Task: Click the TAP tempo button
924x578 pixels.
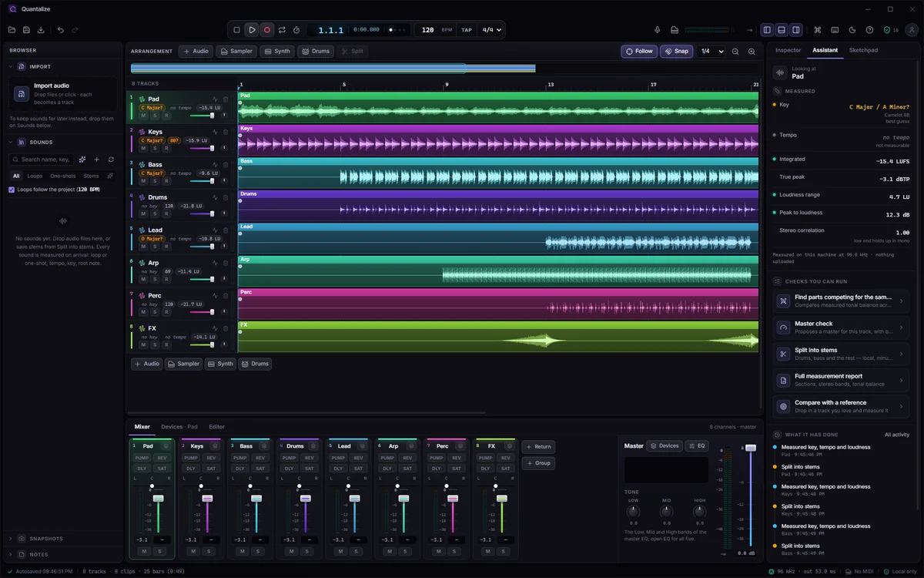Action: [x=467, y=30]
